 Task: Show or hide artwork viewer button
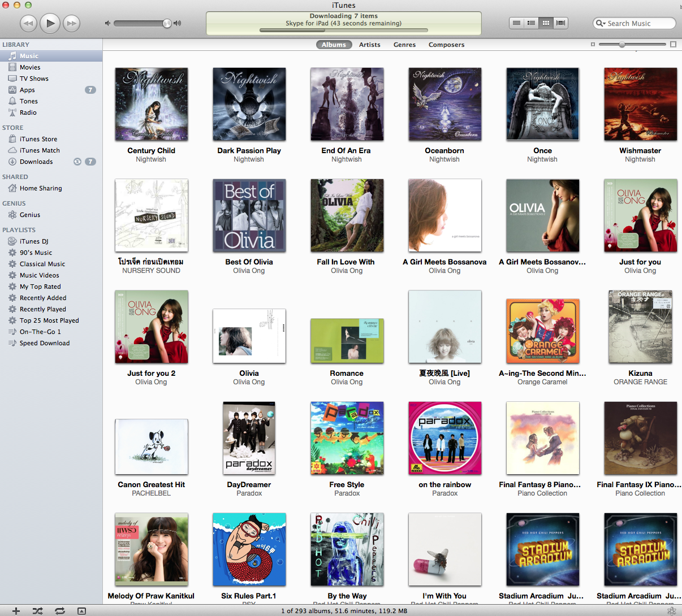(81, 611)
